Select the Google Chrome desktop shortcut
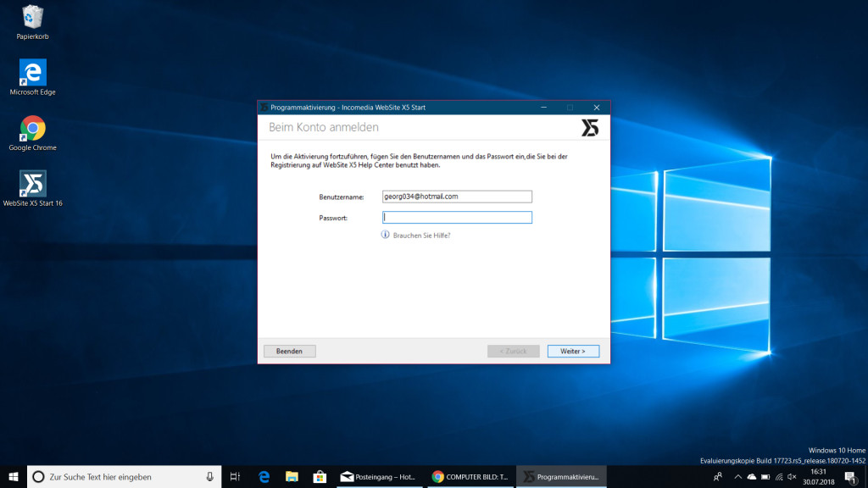The image size is (868, 488). point(33,133)
